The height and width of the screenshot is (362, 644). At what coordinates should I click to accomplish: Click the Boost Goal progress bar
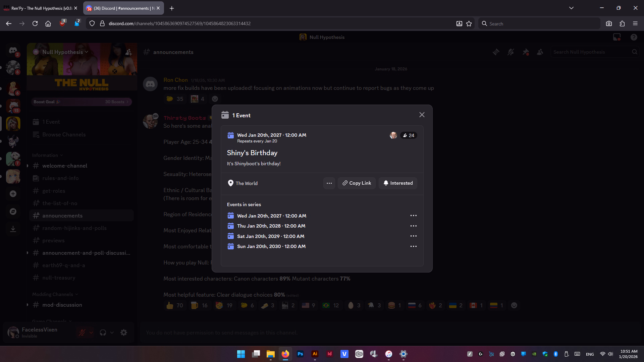coord(82,102)
